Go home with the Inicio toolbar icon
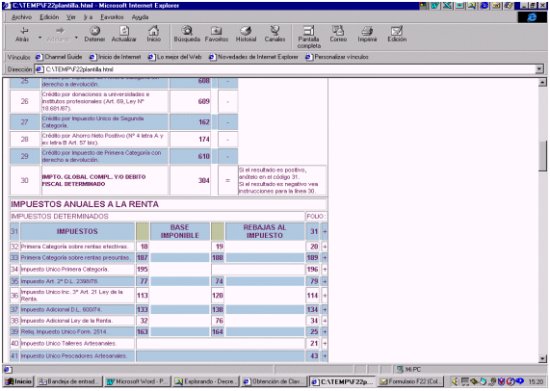 pos(154,31)
